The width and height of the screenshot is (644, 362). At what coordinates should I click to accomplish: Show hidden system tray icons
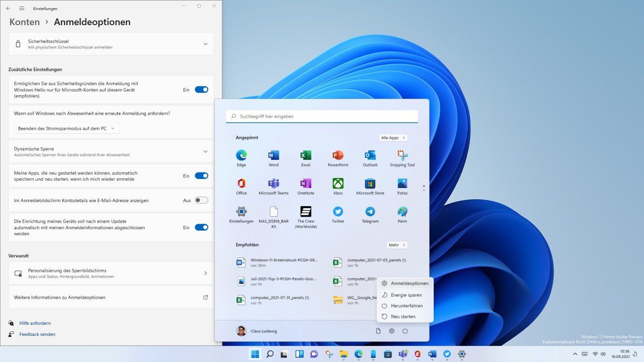point(575,354)
